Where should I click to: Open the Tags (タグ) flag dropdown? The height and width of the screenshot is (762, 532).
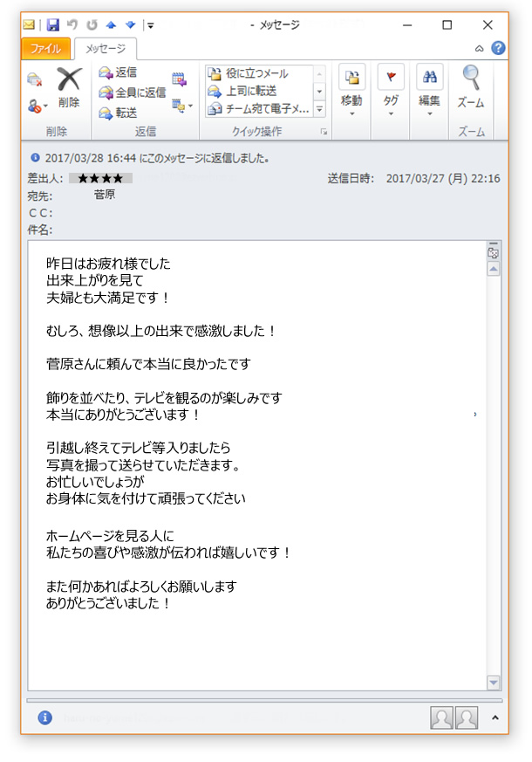pyautogui.click(x=391, y=93)
